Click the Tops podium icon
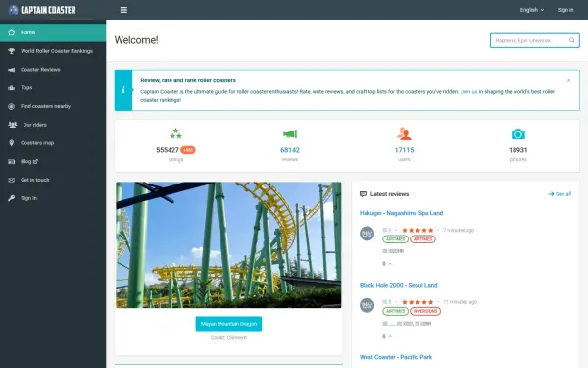The image size is (588, 368). coord(11,88)
